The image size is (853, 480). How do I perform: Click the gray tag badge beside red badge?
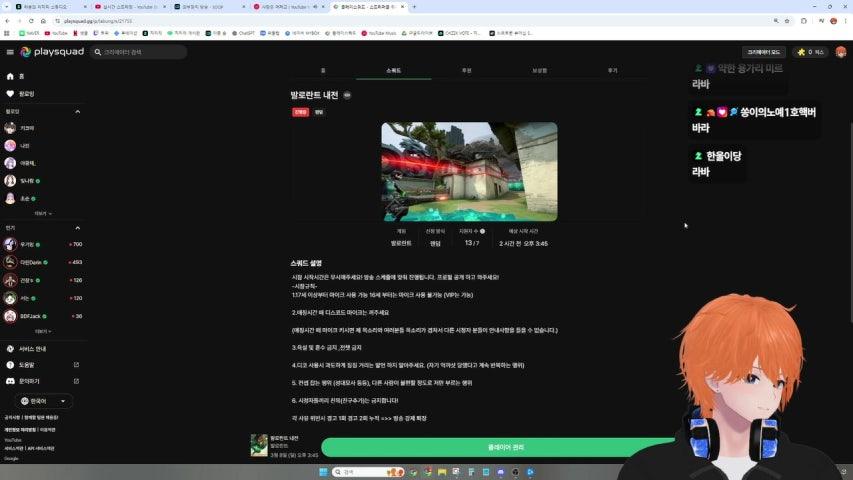pyautogui.click(x=319, y=112)
